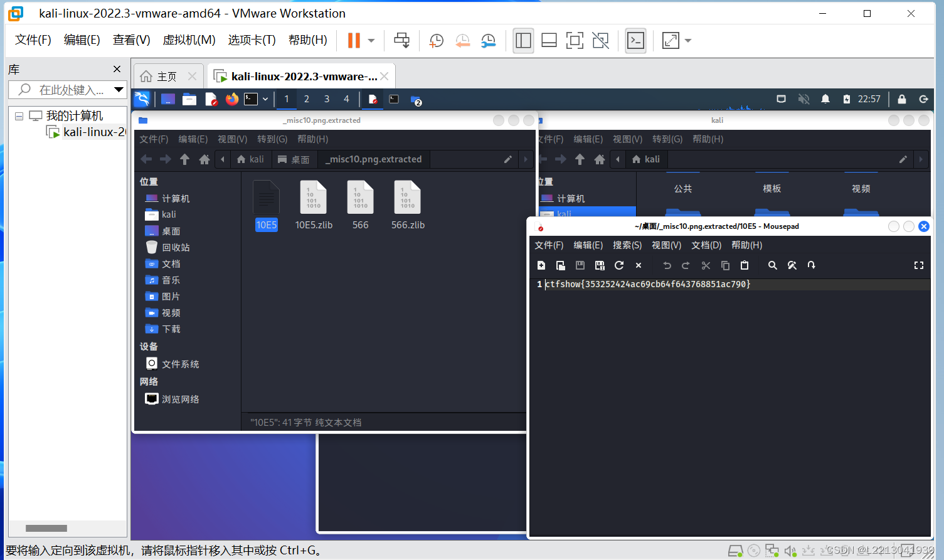Click VMware send Ctrl+Alt+Del icon

[401, 41]
